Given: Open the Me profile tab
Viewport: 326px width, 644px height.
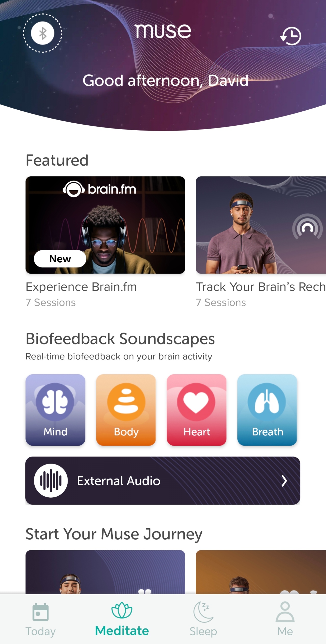Looking at the screenshot, I should (x=285, y=619).
